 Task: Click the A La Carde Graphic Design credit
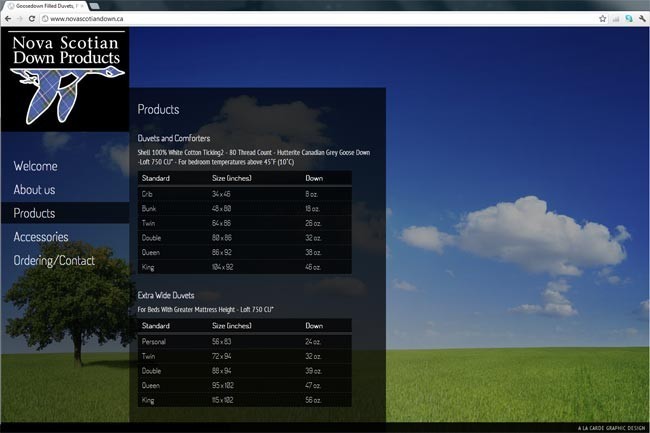(611, 428)
